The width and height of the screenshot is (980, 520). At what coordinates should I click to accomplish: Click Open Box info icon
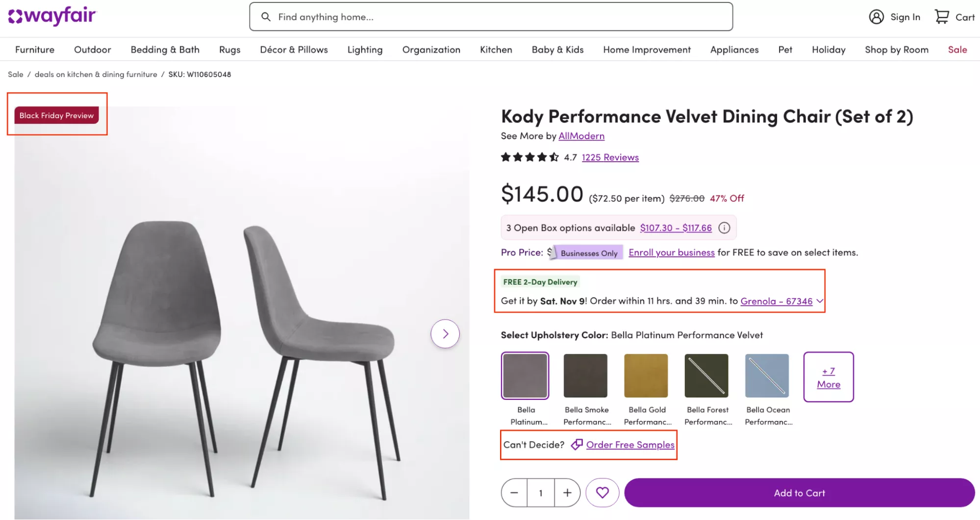[724, 228]
